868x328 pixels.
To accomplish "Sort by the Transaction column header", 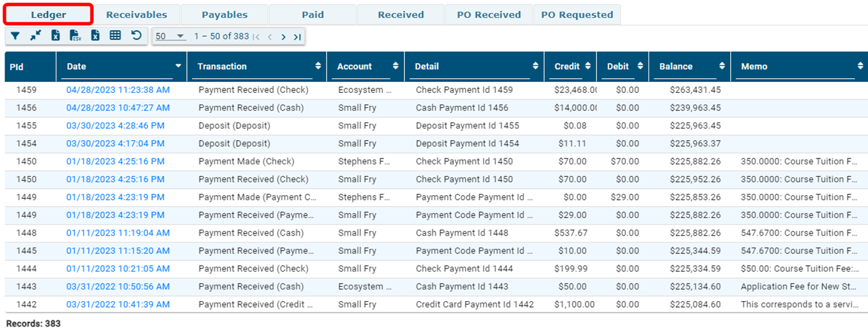I will [x=222, y=66].
